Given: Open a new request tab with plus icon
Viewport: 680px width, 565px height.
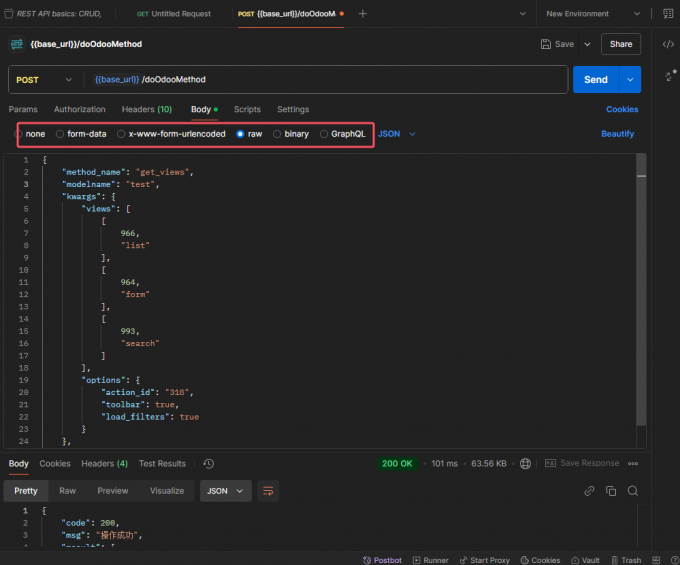Looking at the screenshot, I should [363, 14].
